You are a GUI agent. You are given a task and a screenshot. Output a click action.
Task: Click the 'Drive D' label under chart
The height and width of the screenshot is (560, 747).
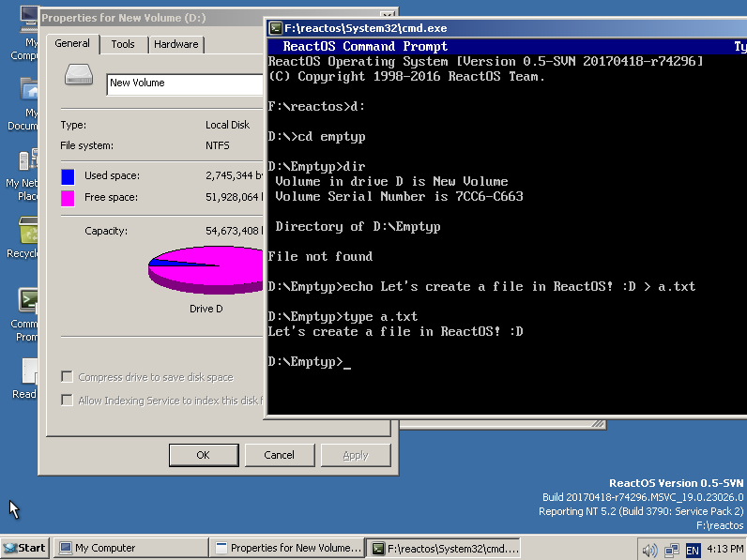click(x=206, y=309)
